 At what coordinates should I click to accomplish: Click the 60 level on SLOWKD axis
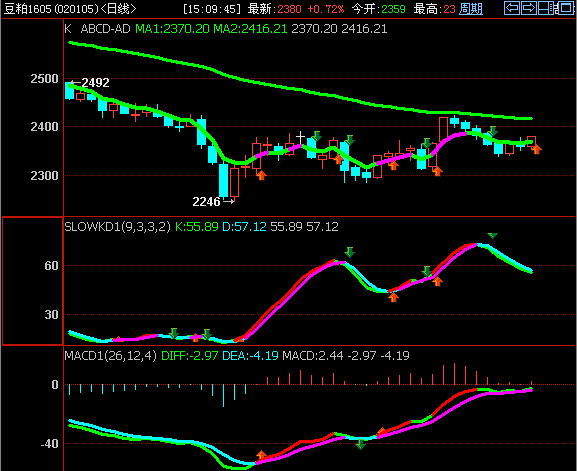click(x=52, y=266)
